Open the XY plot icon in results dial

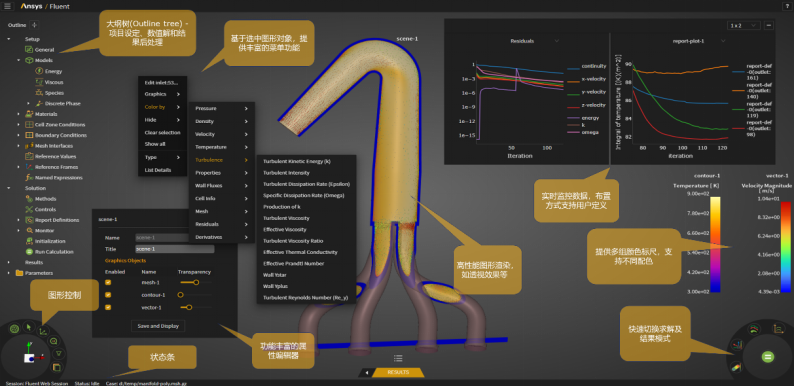[778, 329]
